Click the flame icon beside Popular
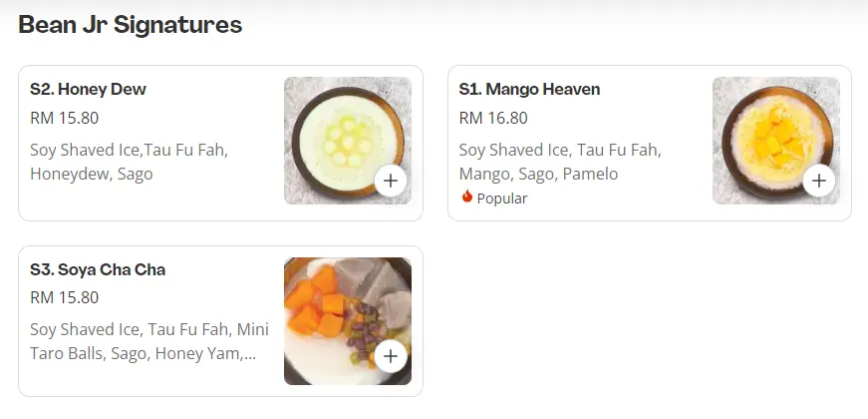The image size is (868, 419). (466, 198)
